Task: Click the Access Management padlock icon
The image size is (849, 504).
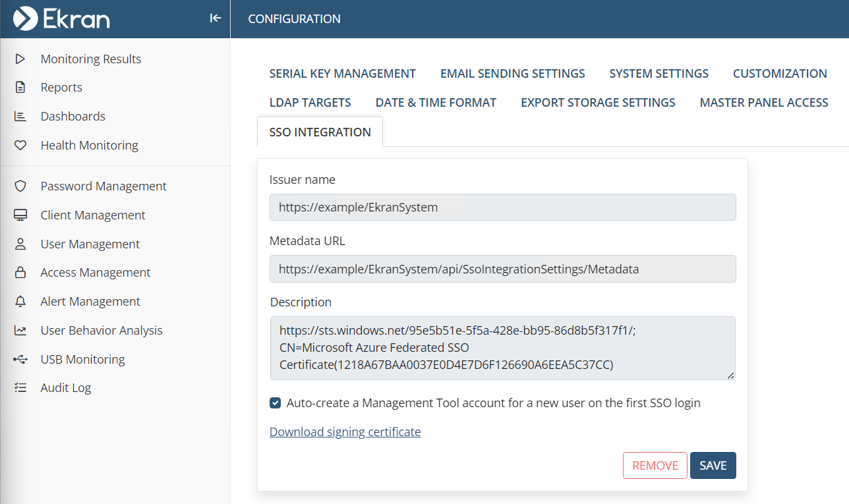Action: click(20, 273)
